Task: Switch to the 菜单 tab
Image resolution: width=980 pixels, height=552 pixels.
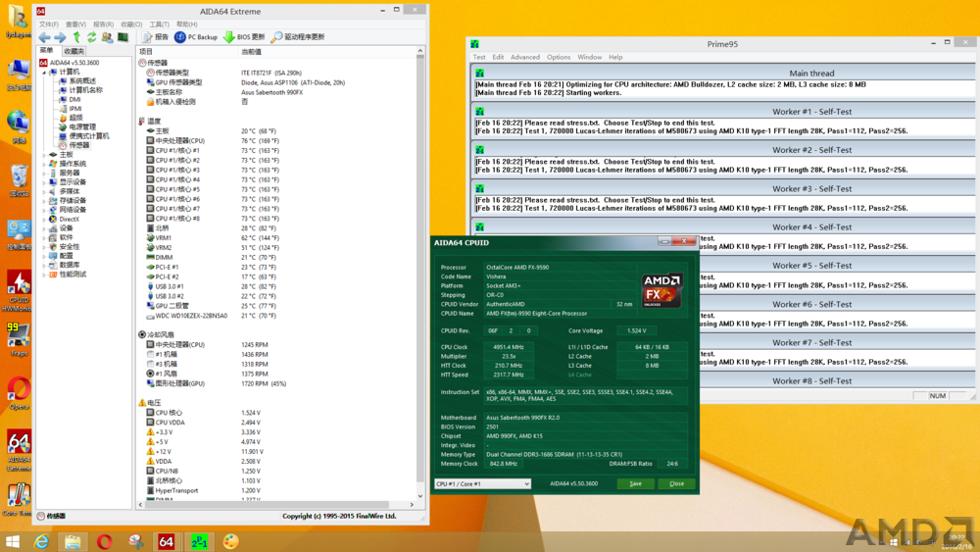Action: pyautogui.click(x=47, y=51)
